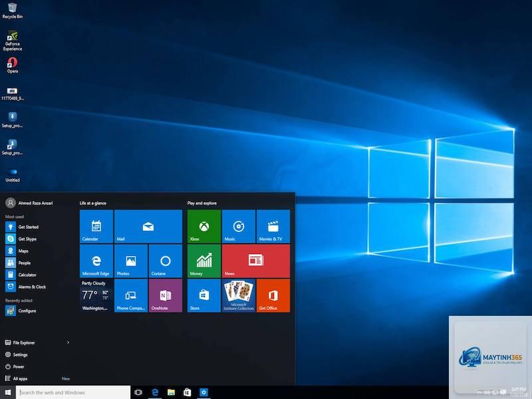532x399 pixels.
Task: Switch to the Settings taskbar app
Action: pyautogui.click(x=203, y=392)
